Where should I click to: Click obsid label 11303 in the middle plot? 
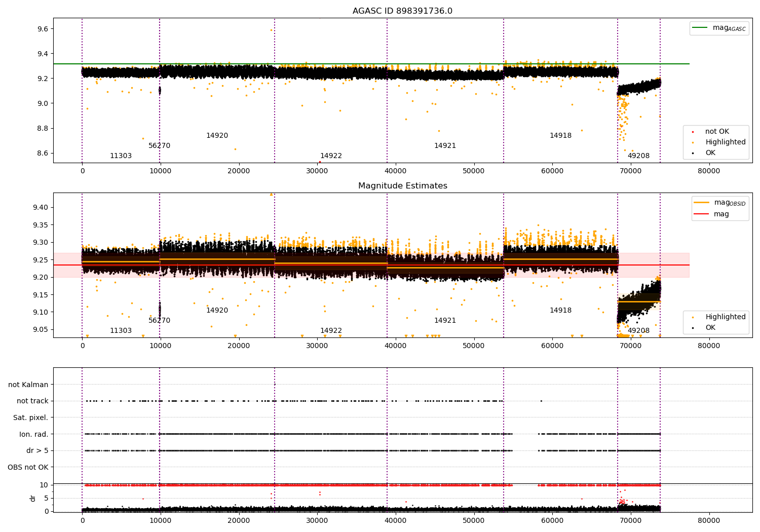(x=121, y=331)
